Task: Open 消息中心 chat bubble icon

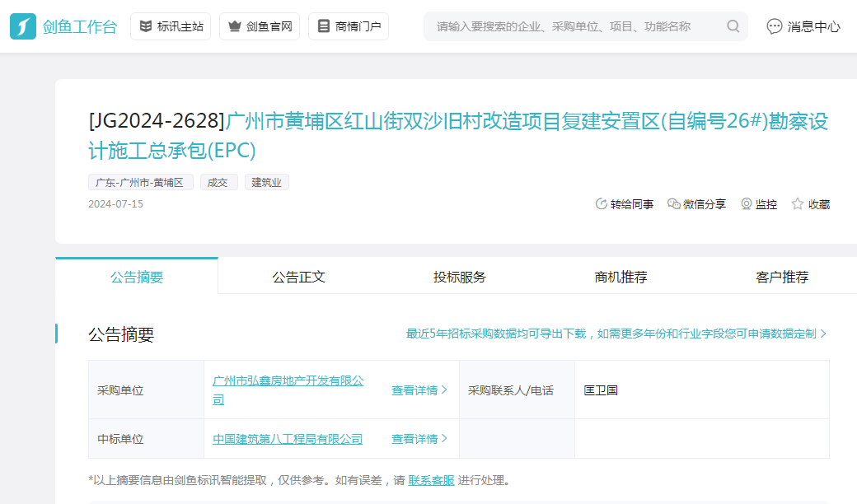Action: (x=774, y=26)
